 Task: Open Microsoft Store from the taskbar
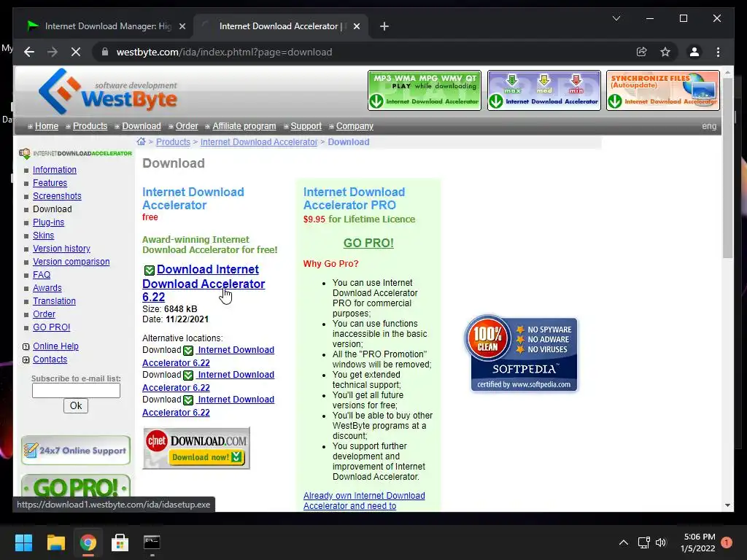coord(120,542)
